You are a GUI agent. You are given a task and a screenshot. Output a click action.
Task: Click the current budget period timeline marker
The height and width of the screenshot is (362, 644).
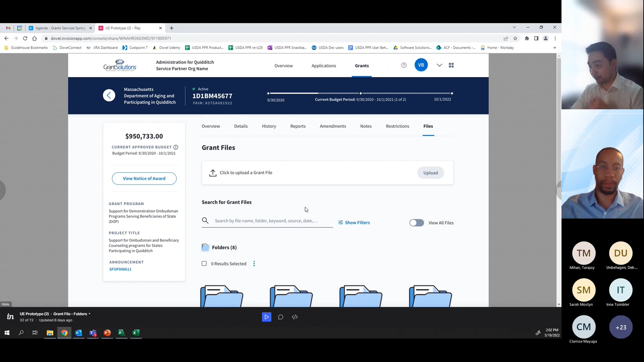pos(361,93)
